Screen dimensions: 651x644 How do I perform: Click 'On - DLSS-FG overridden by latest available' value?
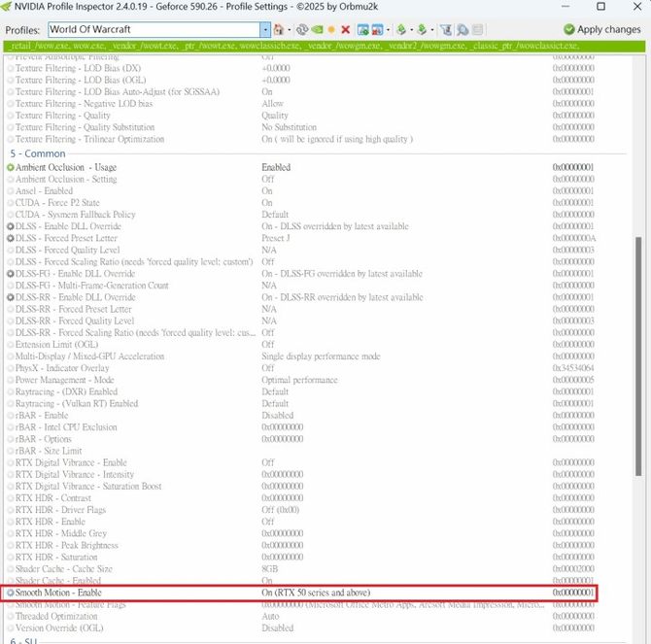tap(342, 274)
